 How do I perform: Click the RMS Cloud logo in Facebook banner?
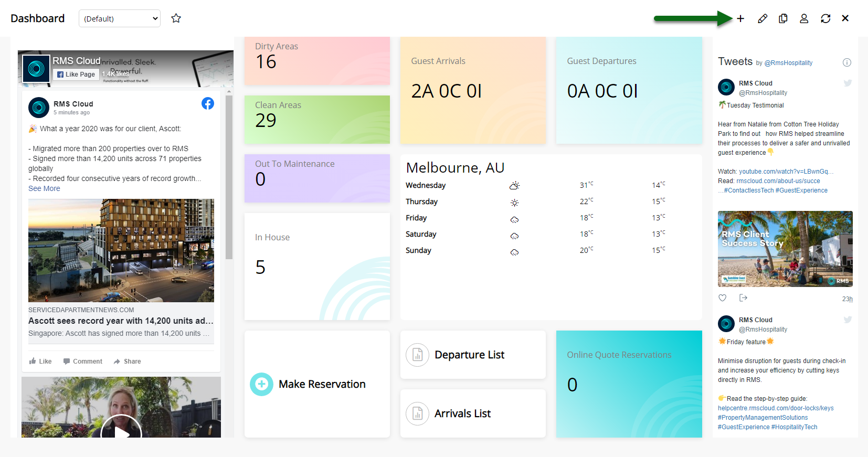coord(36,69)
